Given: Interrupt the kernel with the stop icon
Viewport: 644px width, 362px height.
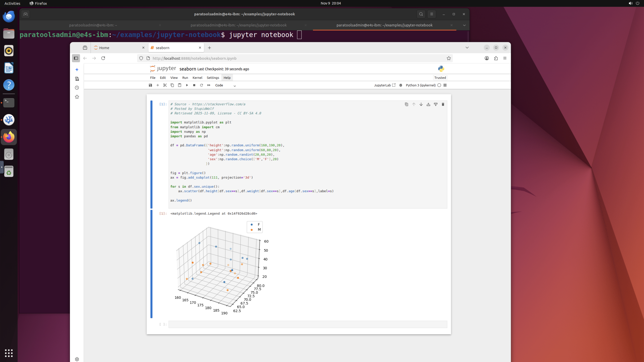Looking at the screenshot, I should click(194, 85).
